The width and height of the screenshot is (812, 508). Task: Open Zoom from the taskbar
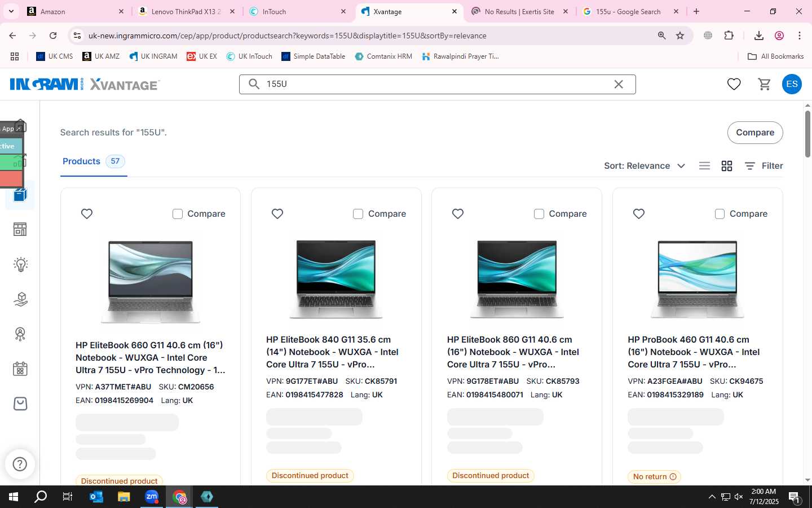152,497
